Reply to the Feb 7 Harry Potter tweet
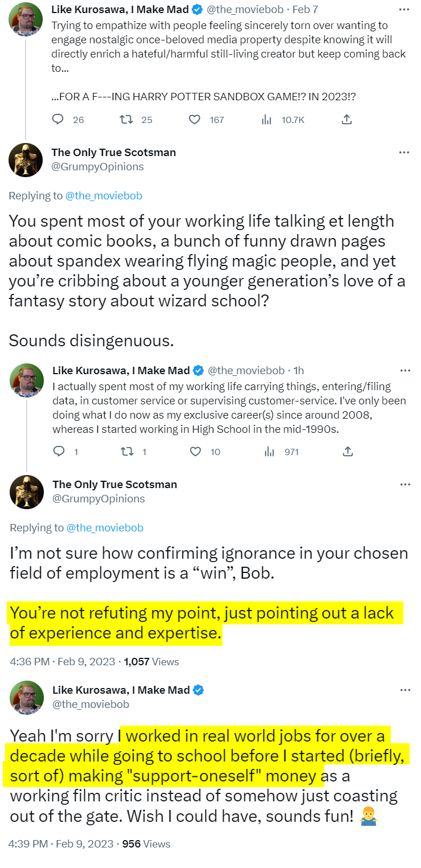The image size is (421, 868). coord(58,120)
